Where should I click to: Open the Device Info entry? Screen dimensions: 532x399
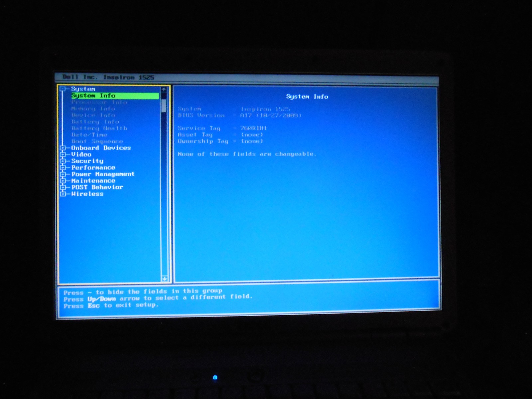[x=93, y=115]
